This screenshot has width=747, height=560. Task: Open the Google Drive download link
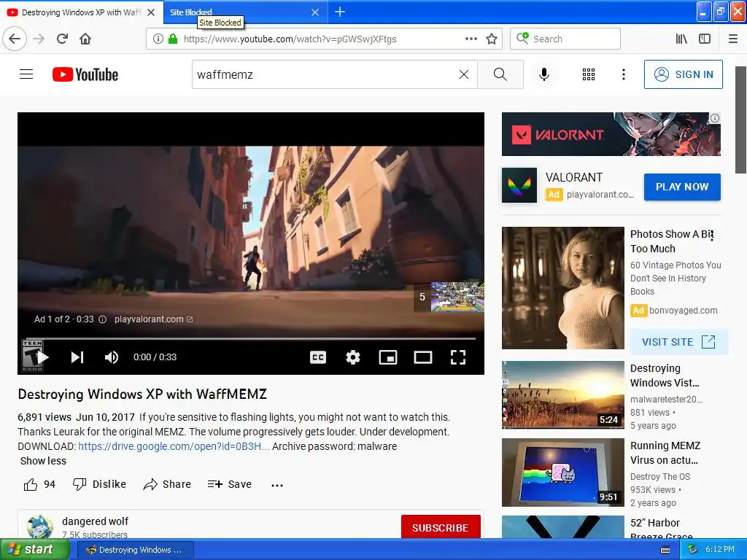click(174, 446)
